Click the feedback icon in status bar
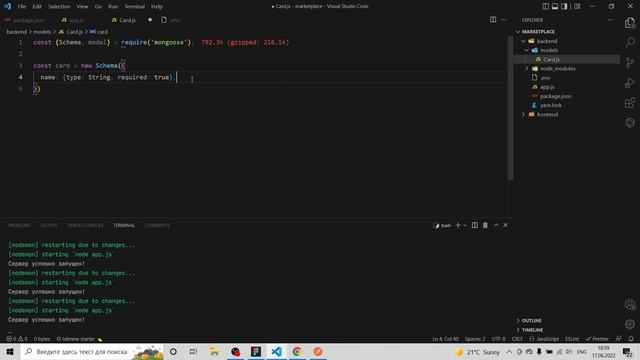The image size is (640, 360). (x=619, y=339)
